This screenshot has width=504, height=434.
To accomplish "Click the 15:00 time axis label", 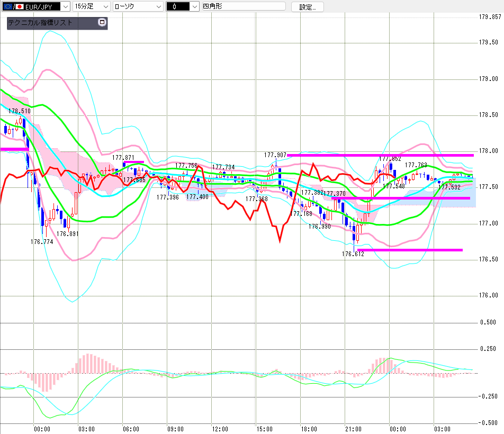I will click(264, 429).
